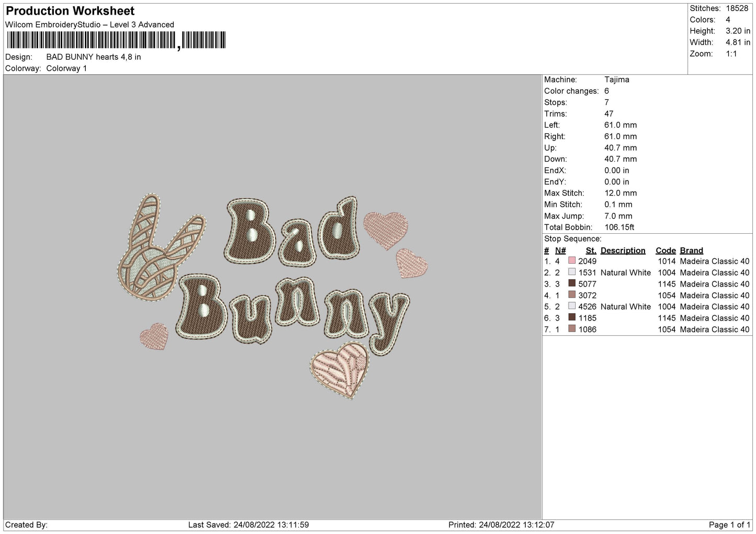Pick the tan swatch in stop 4
This screenshot has height=534, width=756.
pos(572,296)
